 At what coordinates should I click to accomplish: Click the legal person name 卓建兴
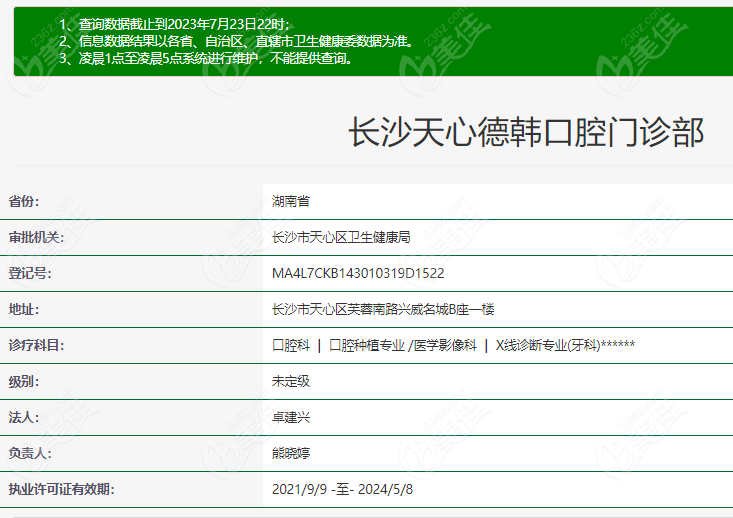tap(291, 417)
